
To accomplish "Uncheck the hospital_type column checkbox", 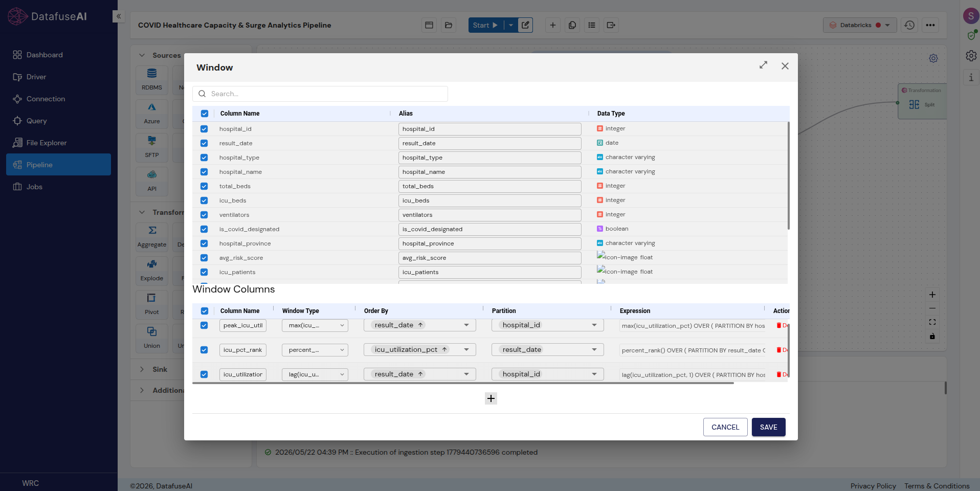I will 204,158.
